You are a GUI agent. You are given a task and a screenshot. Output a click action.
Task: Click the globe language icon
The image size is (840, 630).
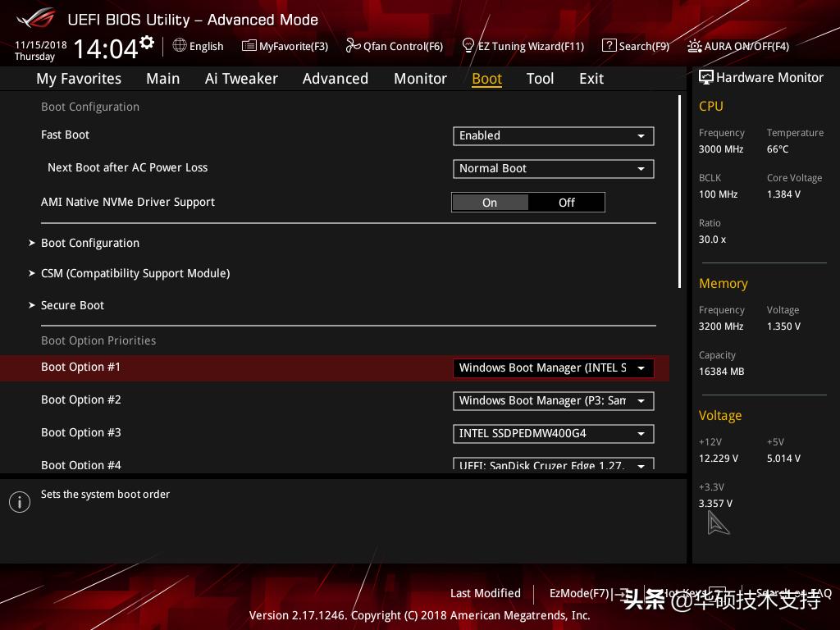pos(180,46)
